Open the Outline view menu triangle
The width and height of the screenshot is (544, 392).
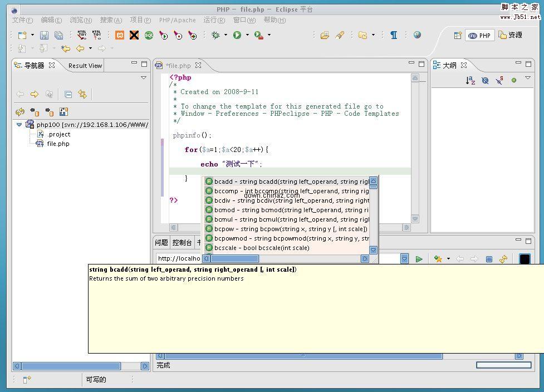click(528, 78)
